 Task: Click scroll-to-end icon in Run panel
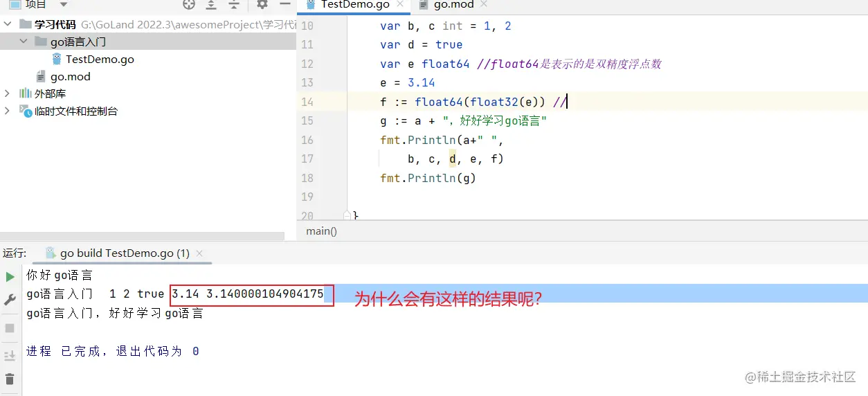pyautogui.click(x=10, y=356)
